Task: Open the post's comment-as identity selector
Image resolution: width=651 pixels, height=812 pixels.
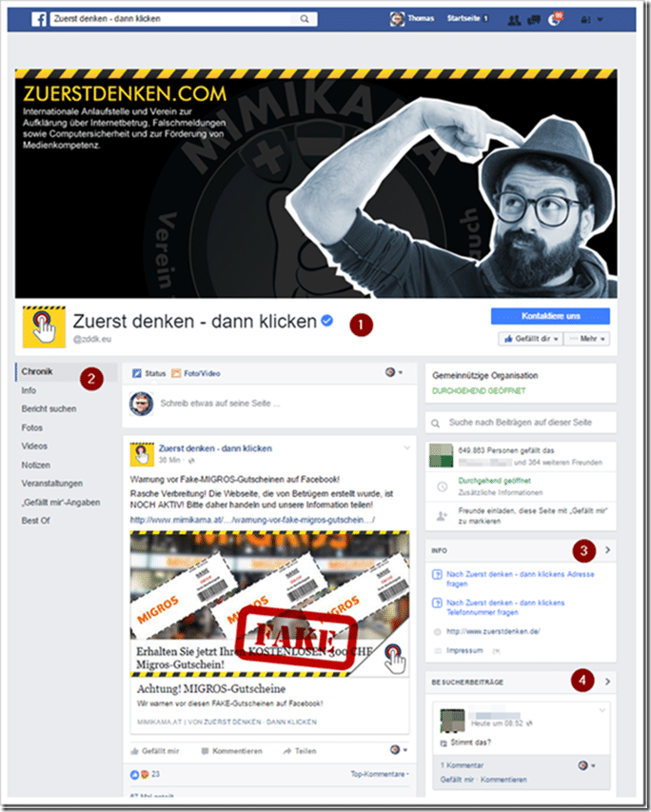Action: pos(398,750)
